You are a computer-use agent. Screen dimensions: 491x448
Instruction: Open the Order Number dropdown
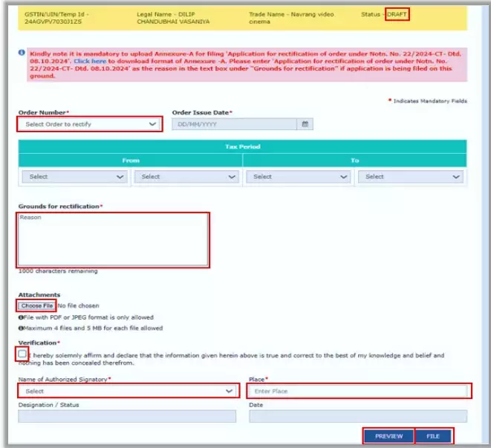pyautogui.click(x=90, y=124)
